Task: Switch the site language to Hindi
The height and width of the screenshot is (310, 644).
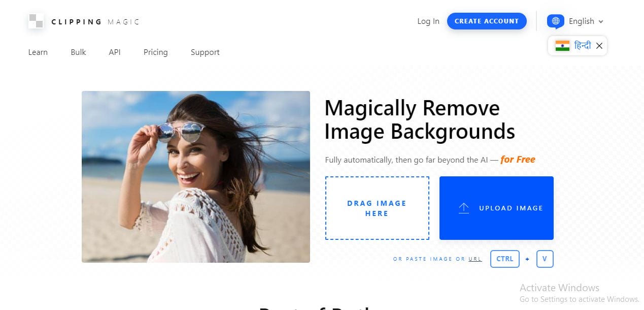Action: [x=582, y=46]
